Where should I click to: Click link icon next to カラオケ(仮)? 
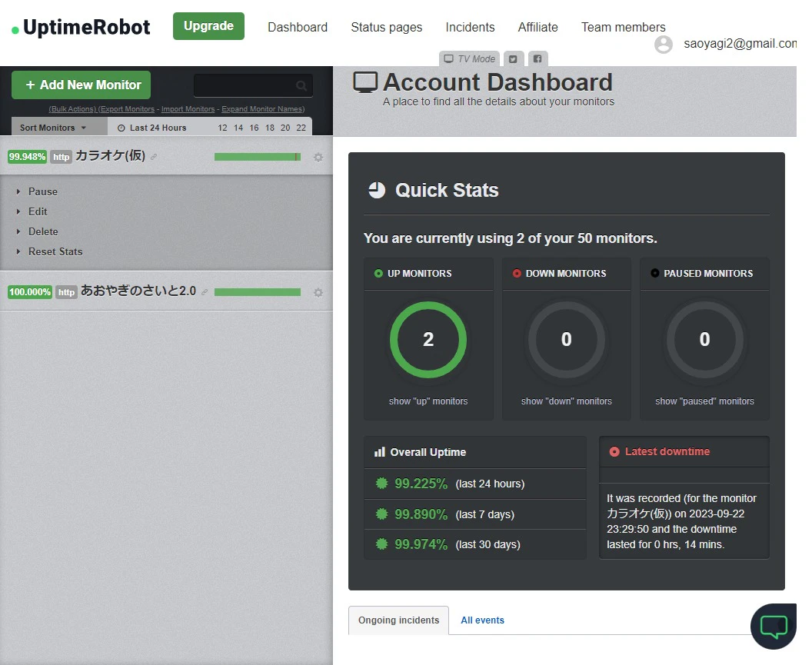click(154, 157)
